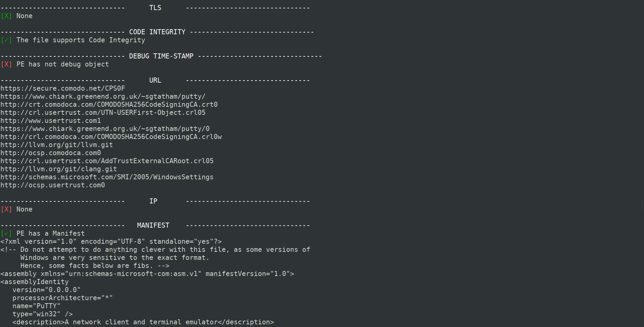Click the red X marker for debug object
644x327 pixels.
click(6, 64)
